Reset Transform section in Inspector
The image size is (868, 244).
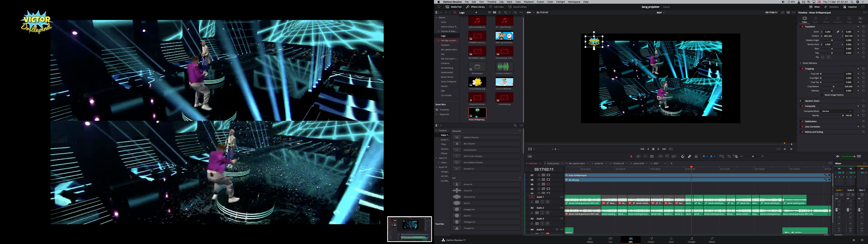[863, 27]
